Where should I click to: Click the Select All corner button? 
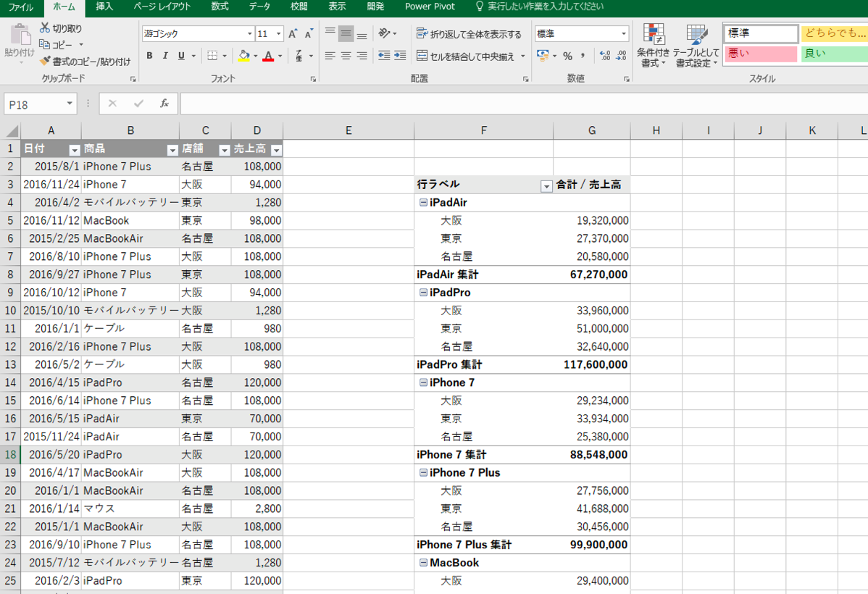pyautogui.click(x=12, y=130)
